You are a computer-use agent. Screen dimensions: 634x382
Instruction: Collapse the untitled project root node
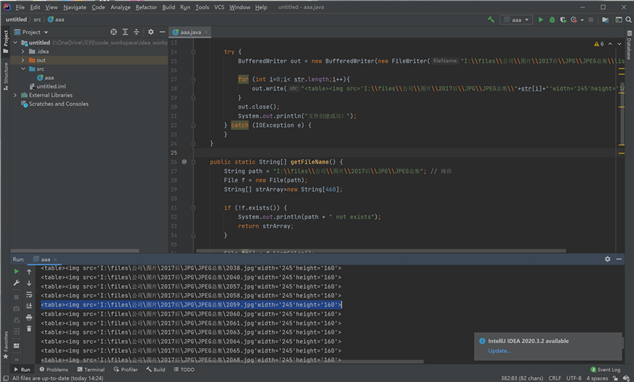click(x=15, y=42)
